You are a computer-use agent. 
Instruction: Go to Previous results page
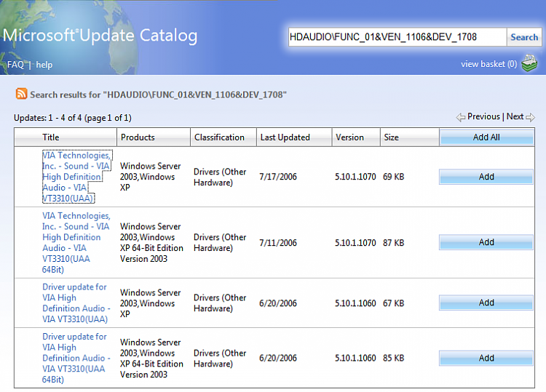click(483, 116)
